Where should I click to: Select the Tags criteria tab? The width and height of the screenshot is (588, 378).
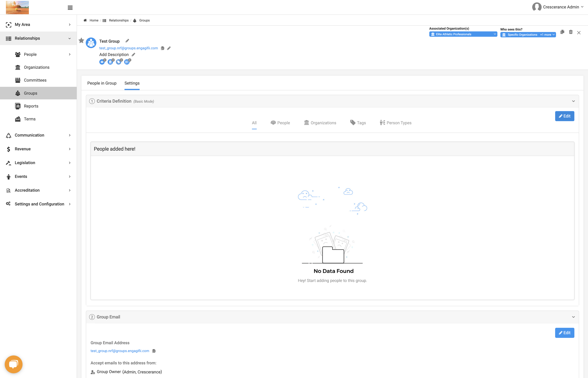(358, 123)
